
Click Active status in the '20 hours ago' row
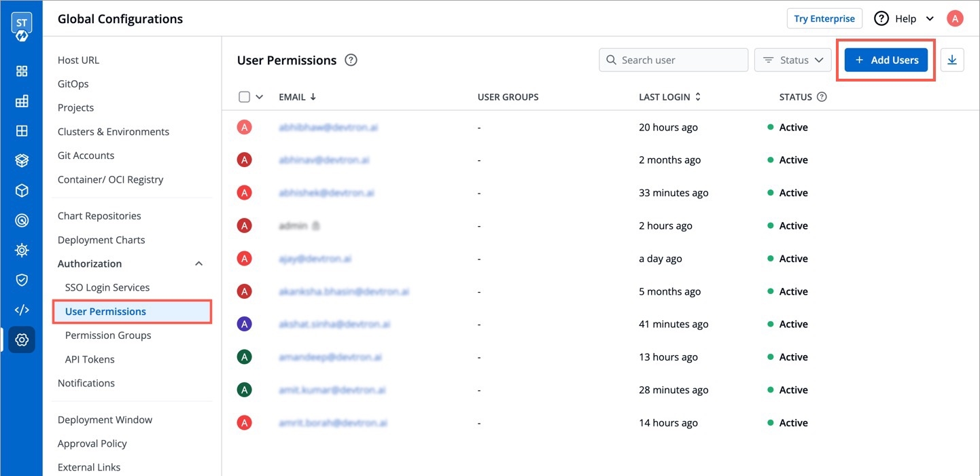[x=793, y=127]
